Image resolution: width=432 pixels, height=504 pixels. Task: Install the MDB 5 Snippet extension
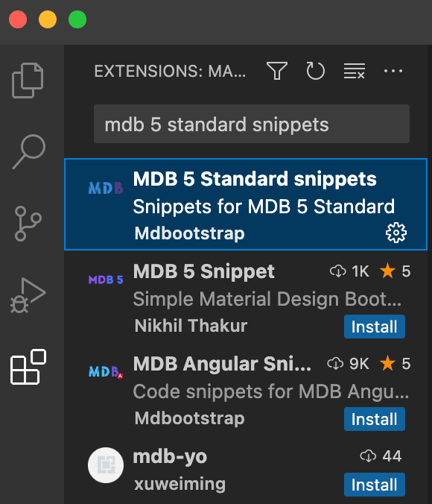tap(375, 327)
